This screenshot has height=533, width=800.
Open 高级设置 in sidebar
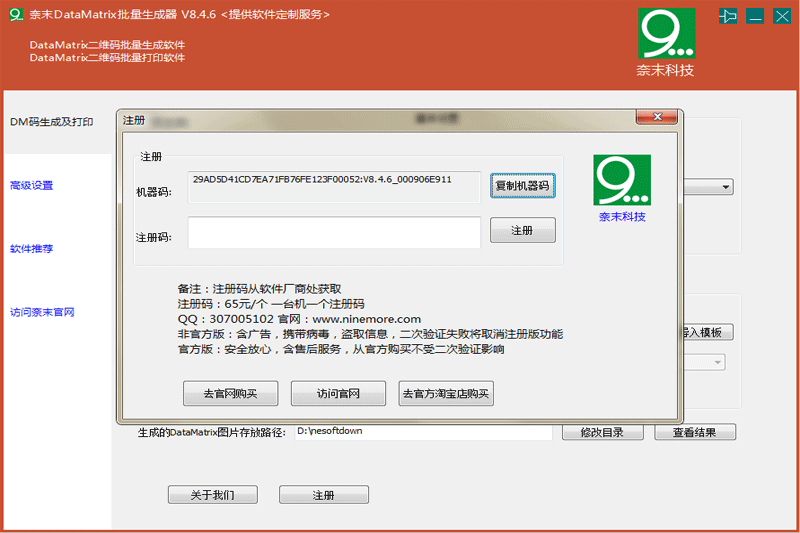click(32, 185)
